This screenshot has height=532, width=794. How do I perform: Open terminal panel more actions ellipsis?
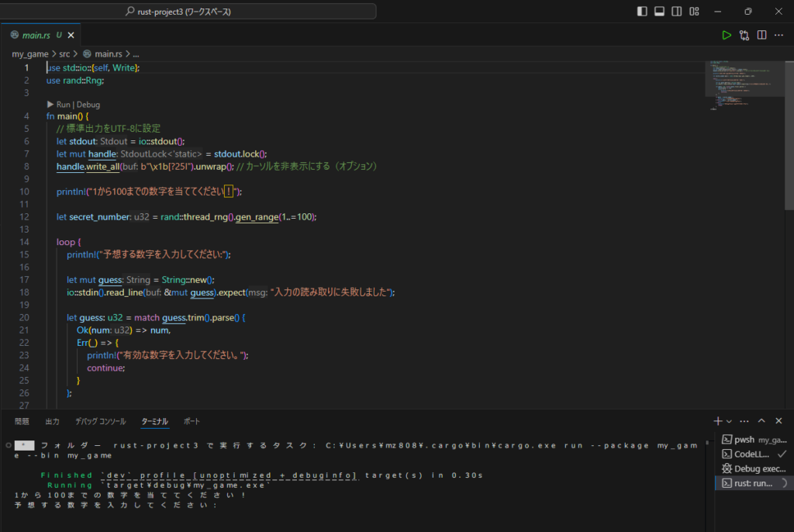click(744, 421)
